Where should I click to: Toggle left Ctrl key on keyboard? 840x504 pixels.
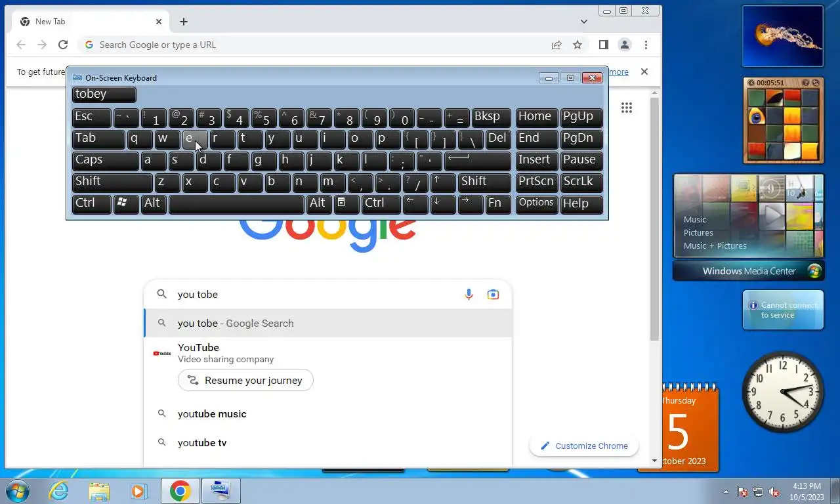click(91, 205)
